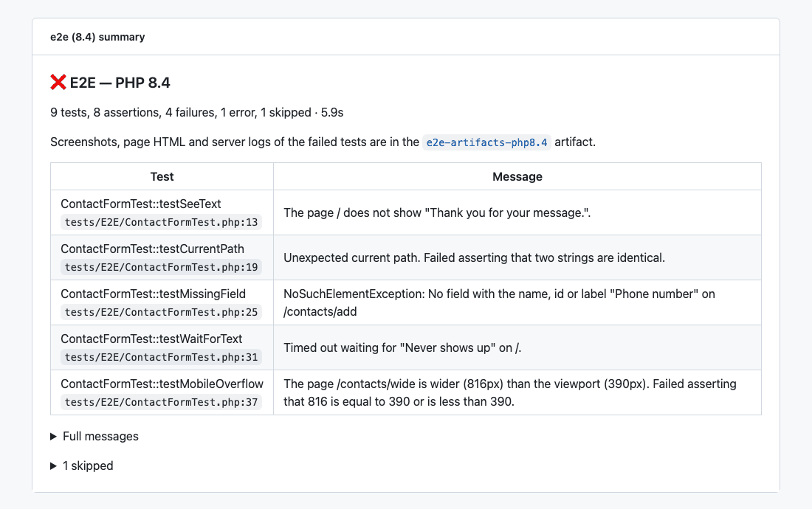Select ContactFormTest::testWaitForText test name
812x509 pixels.
coord(151,339)
